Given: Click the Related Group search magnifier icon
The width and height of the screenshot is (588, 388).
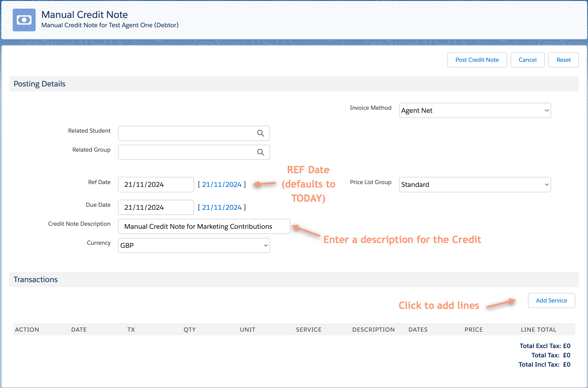Looking at the screenshot, I should click(x=260, y=152).
